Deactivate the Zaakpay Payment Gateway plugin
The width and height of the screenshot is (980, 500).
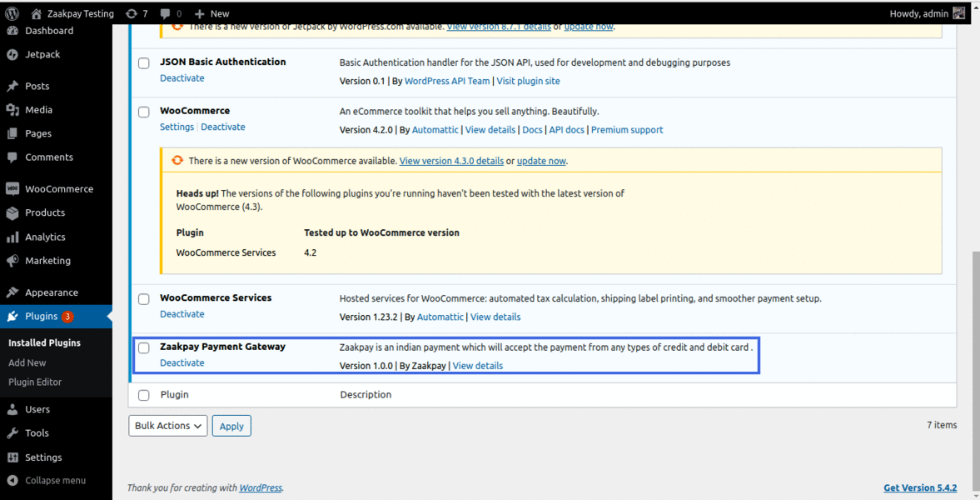click(x=182, y=363)
